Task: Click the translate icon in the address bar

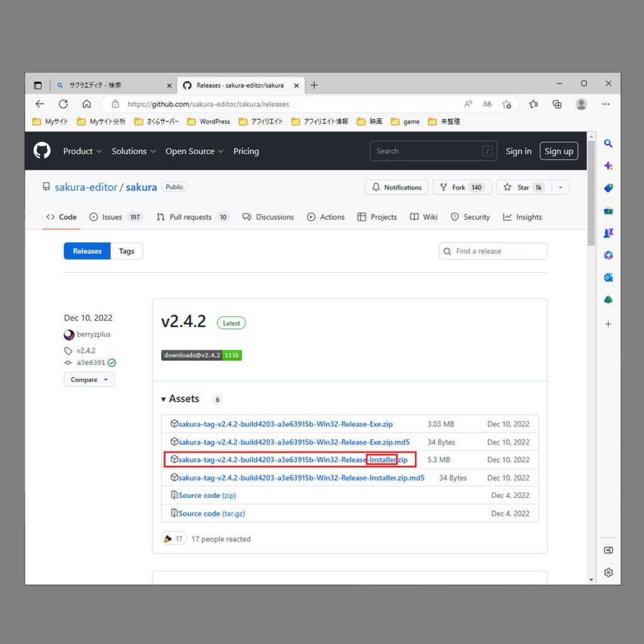Action: (x=487, y=104)
